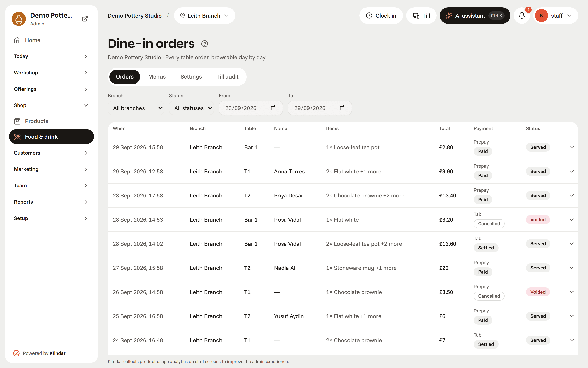Click the To date field 29/09/2026
This screenshot has width=588, height=368.
click(320, 108)
